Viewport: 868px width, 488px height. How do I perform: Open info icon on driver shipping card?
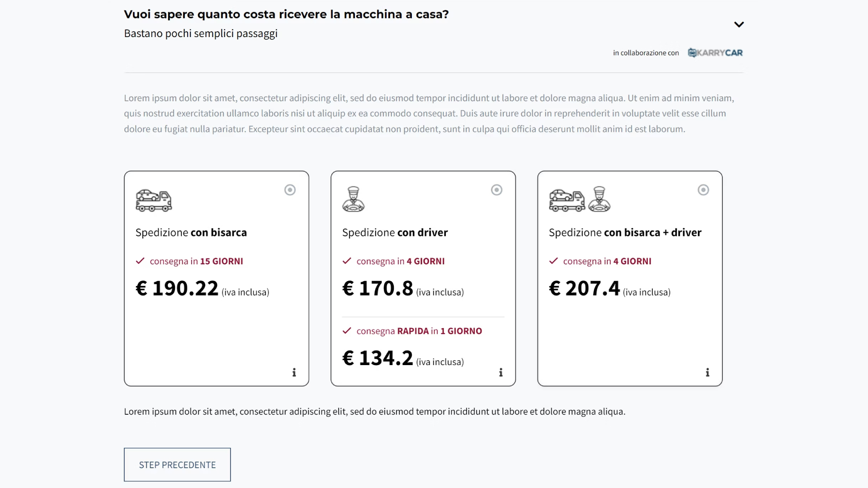501,372
